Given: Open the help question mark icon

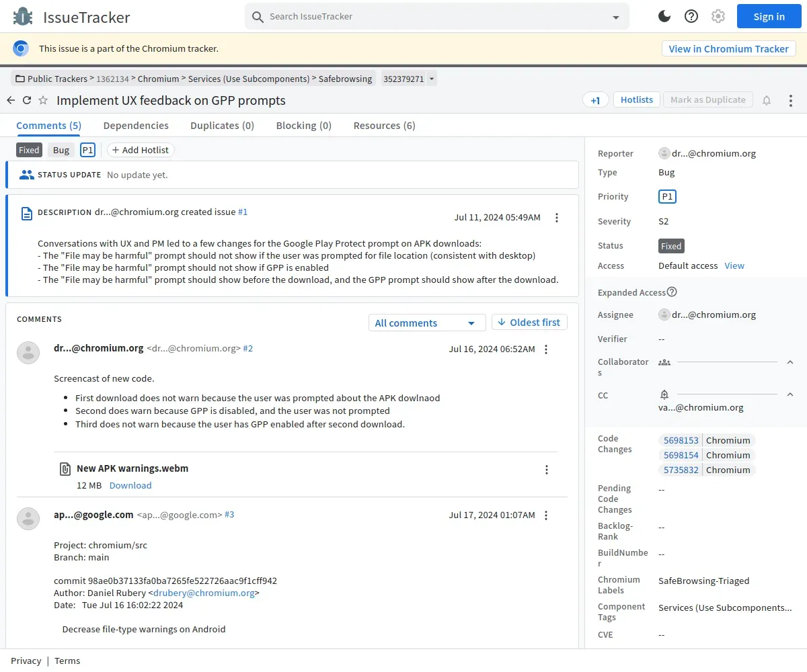Looking at the screenshot, I should click(691, 16).
